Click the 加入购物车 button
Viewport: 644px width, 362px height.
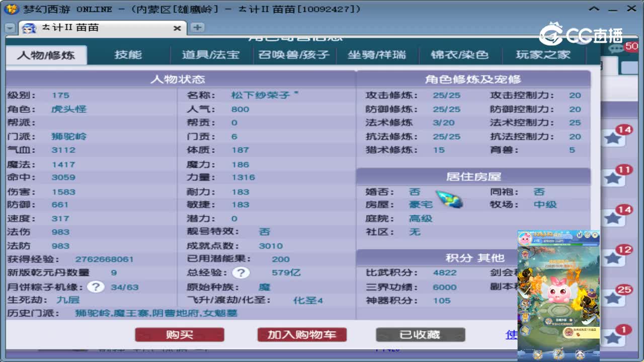pyautogui.click(x=302, y=334)
